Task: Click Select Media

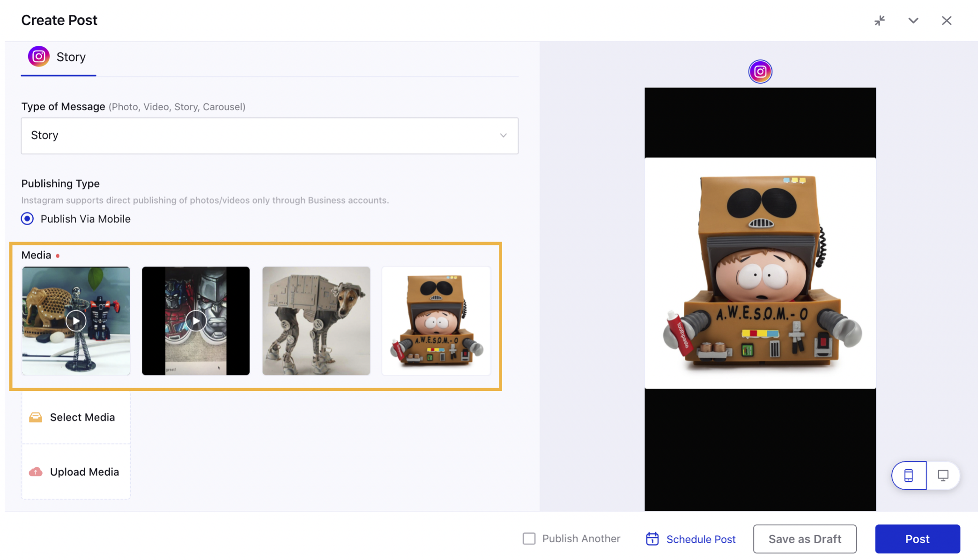Action: tap(76, 417)
